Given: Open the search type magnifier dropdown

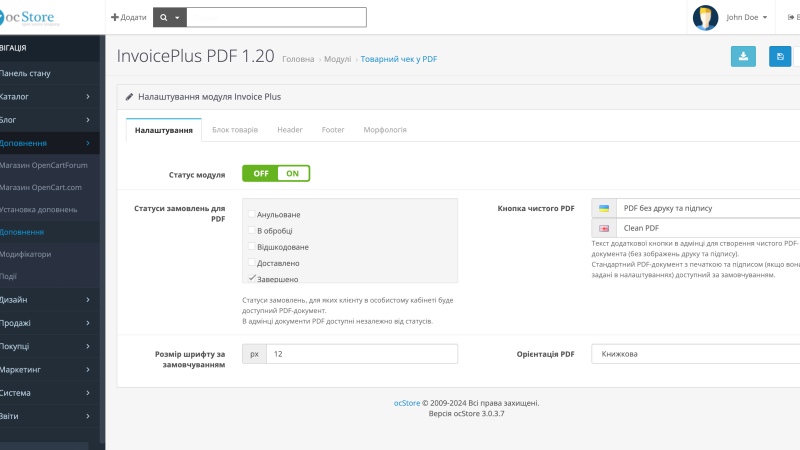Looking at the screenshot, I should point(170,17).
